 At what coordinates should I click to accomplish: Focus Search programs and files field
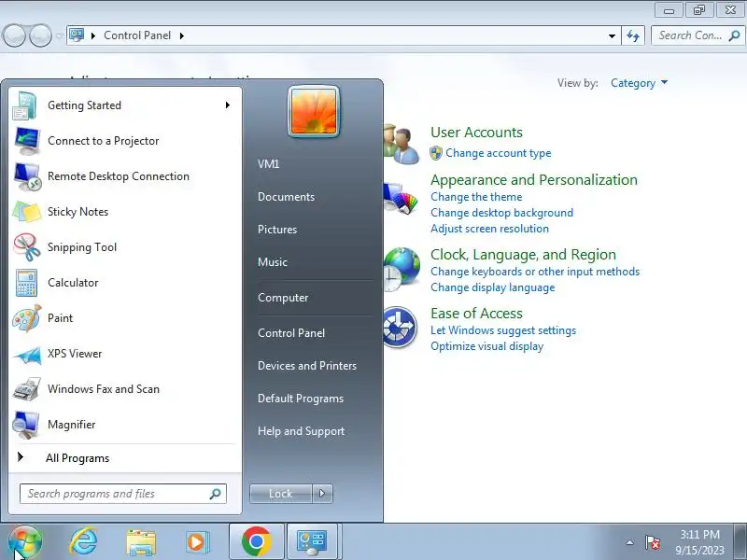(x=123, y=494)
